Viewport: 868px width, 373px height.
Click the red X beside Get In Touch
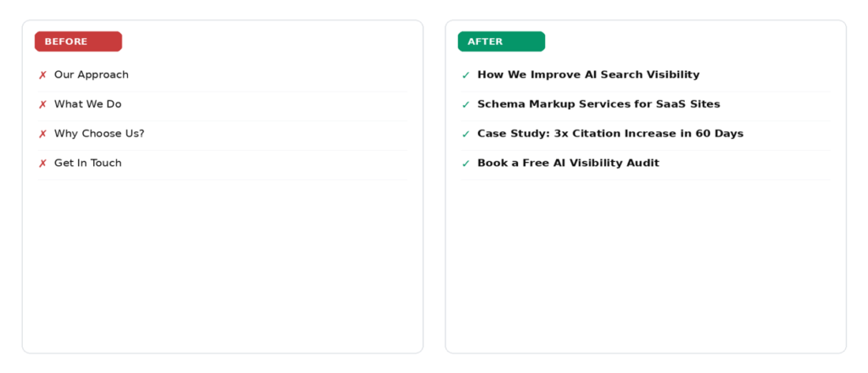[x=42, y=164]
